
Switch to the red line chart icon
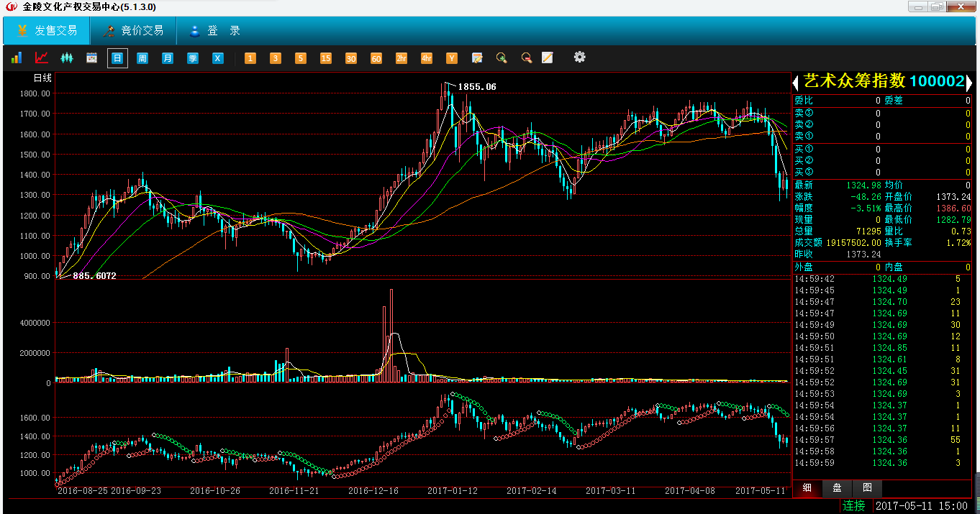[42, 58]
